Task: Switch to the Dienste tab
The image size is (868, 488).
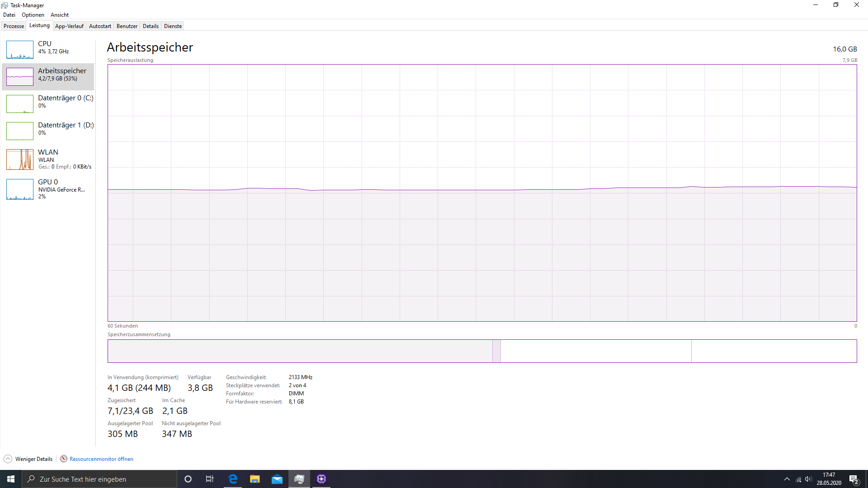Action: click(173, 26)
